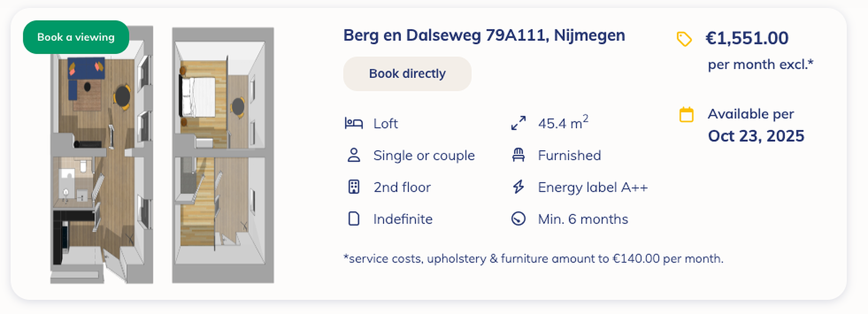Screen dimensions: 868x314
Task: Click the lightning bolt energy label icon
Action: 518,187
